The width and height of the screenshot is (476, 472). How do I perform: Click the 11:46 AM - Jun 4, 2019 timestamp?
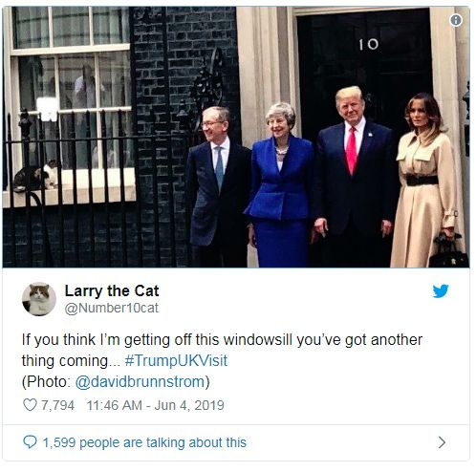pyautogui.click(x=156, y=405)
